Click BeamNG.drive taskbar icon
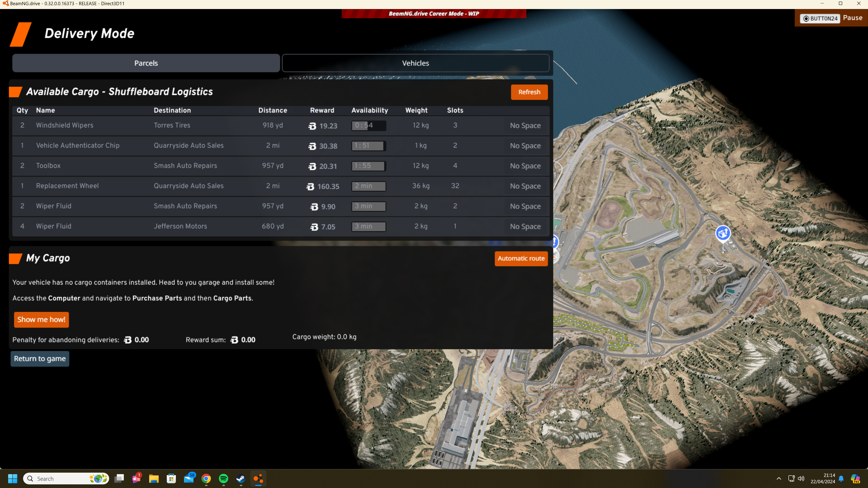 (x=258, y=479)
